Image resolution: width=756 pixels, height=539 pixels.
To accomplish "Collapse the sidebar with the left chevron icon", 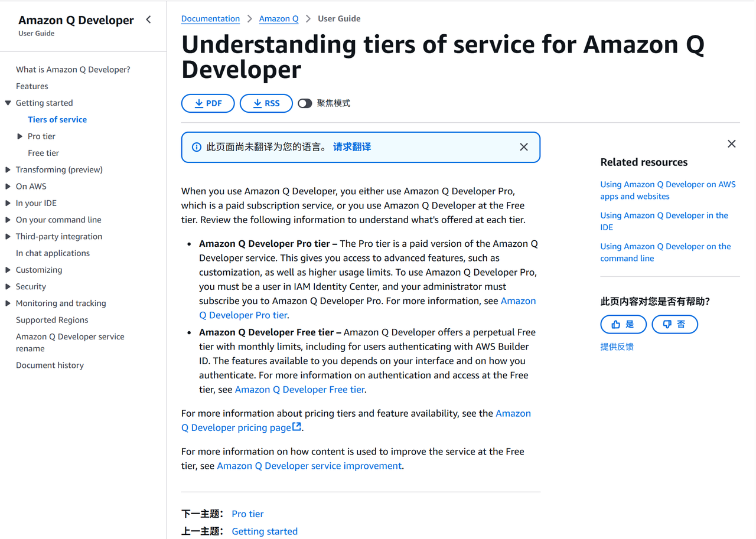I will (148, 20).
